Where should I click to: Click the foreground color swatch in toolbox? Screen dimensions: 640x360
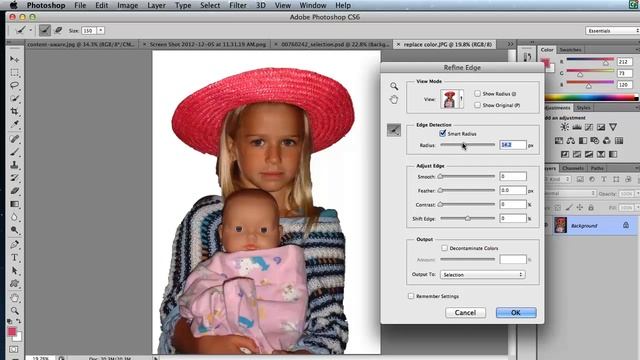click(12, 331)
